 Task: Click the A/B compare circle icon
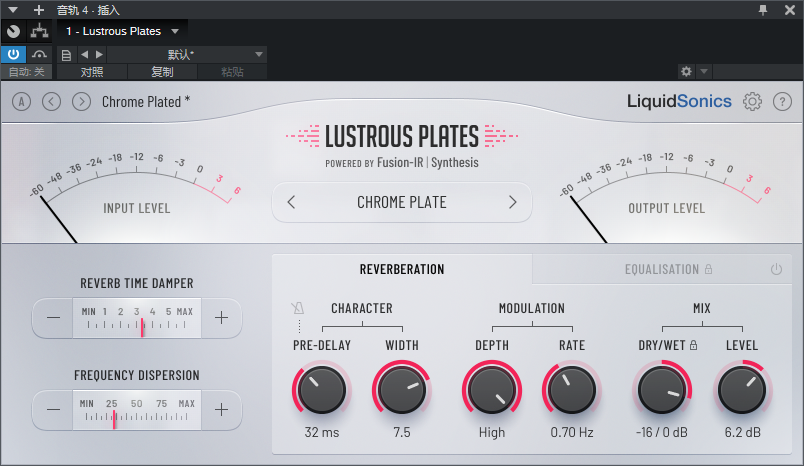click(22, 102)
